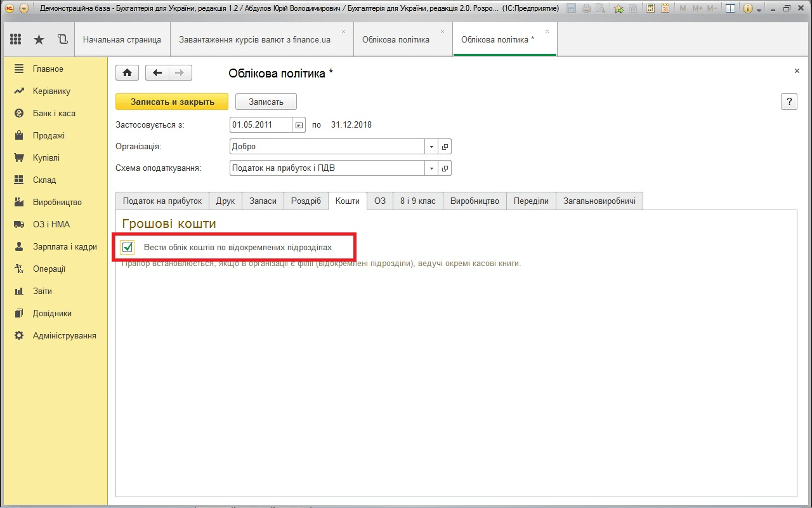This screenshot has height=508, width=812.
Task: Open the Виробництво tab
Action: (x=475, y=201)
